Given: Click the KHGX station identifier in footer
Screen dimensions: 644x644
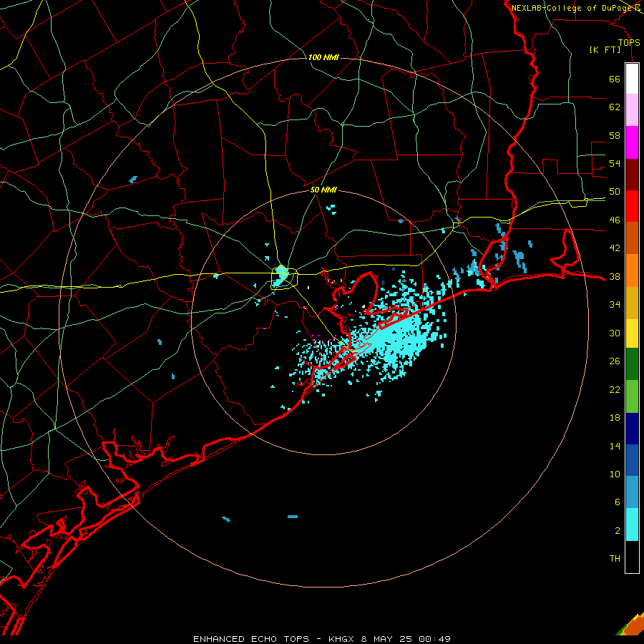Looking at the screenshot, I should pos(341,639).
